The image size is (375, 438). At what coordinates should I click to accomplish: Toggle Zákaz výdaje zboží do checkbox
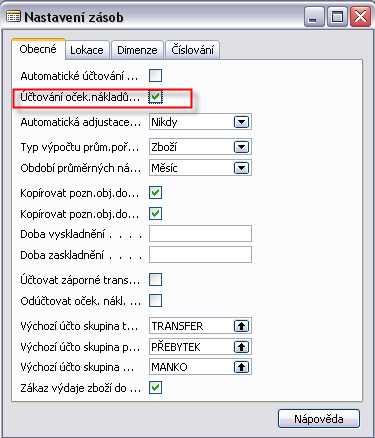coord(155,388)
